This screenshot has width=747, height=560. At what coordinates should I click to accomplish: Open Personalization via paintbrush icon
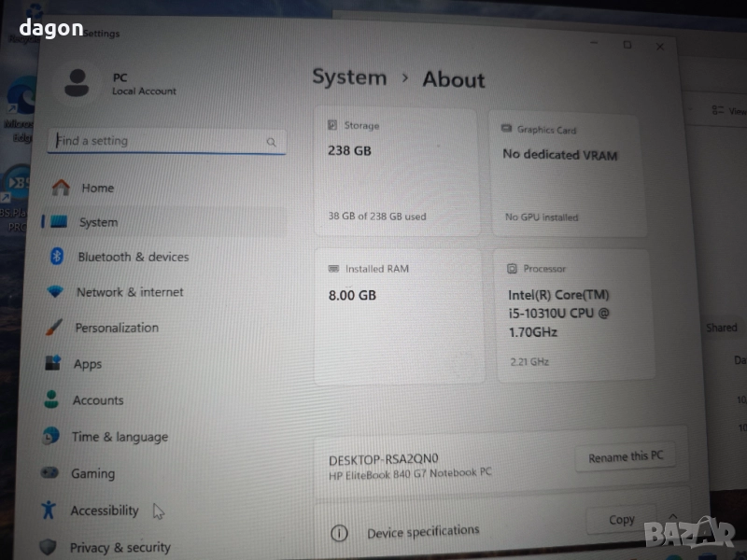click(55, 328)
